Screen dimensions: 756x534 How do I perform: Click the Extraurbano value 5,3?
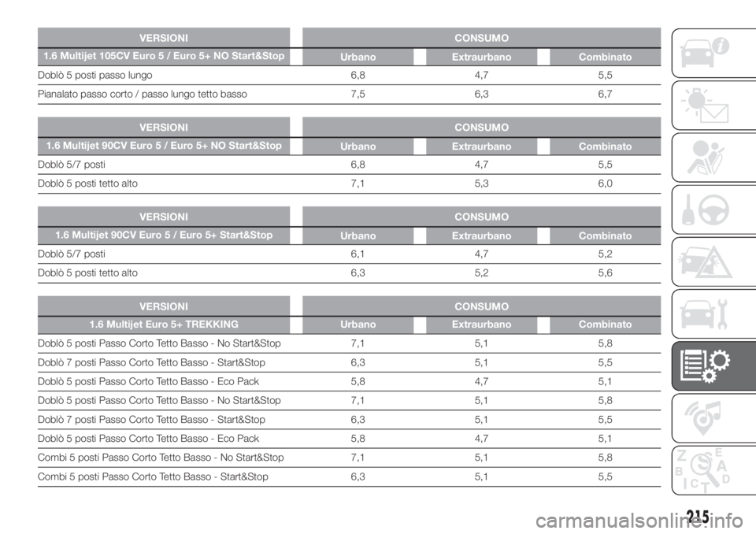pyautogui.click(x=481, y=184)
